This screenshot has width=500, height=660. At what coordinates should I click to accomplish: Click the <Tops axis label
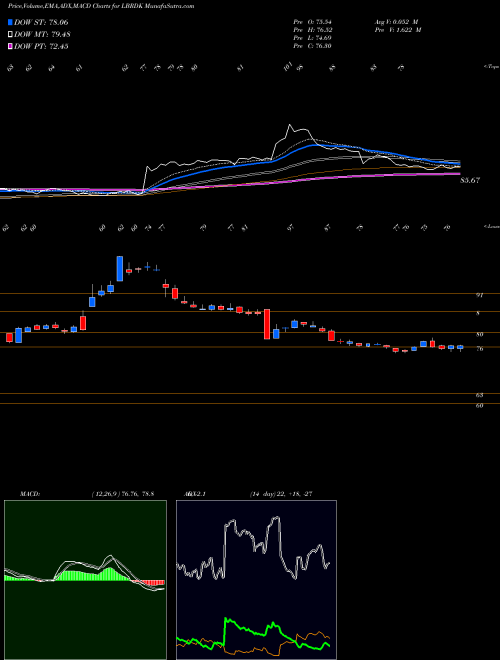(x=491, y=67)
